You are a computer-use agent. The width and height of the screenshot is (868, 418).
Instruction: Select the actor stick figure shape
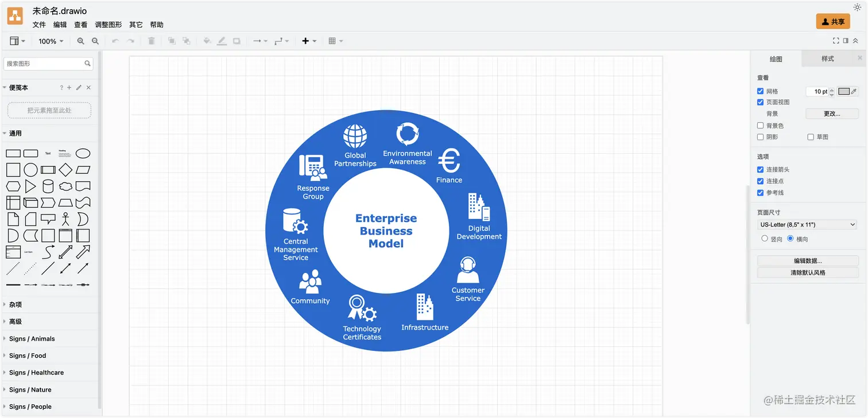click(65, 219)
